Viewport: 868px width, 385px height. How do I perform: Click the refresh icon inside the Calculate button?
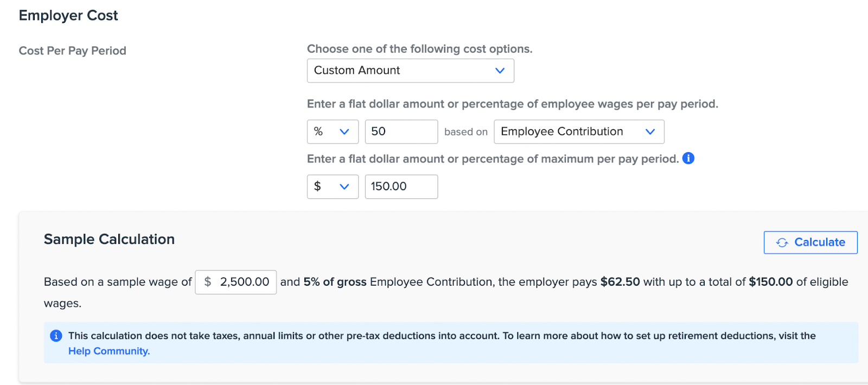pos(782,243)
